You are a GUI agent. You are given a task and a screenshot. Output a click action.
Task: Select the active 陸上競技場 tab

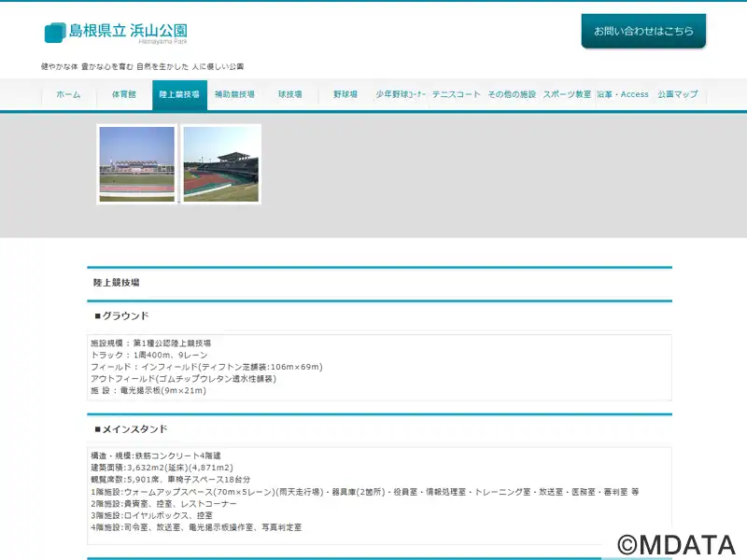click(x=179, y=94)
